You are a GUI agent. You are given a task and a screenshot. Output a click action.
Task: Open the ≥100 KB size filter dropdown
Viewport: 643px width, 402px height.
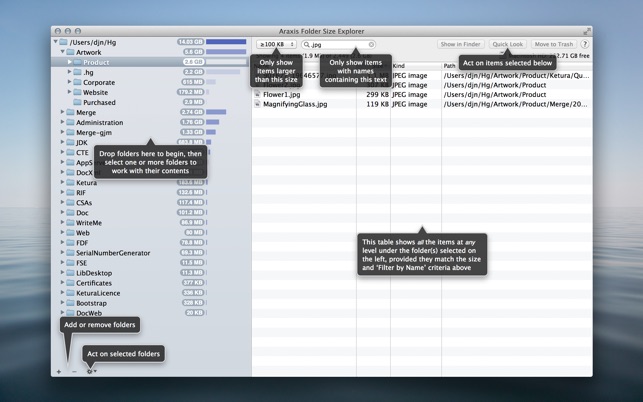pos(276,45)
